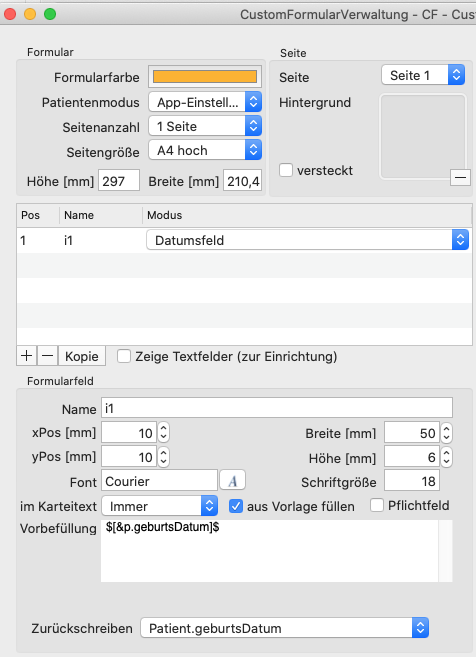This screenshot has width=476, height=657.
Task: Pick the orange Formularfarbe swatch
Action: (x=205, y=77)
